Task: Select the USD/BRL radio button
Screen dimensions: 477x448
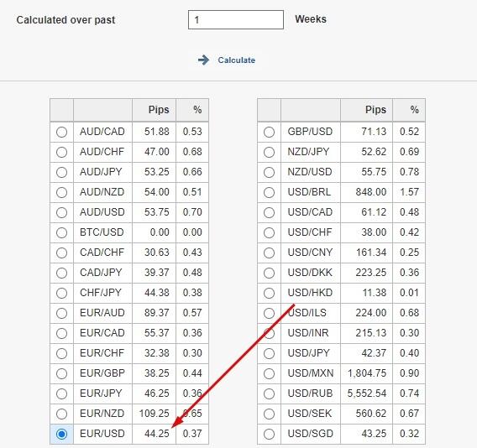Action: pyautogui.click(x=269, y=192)
